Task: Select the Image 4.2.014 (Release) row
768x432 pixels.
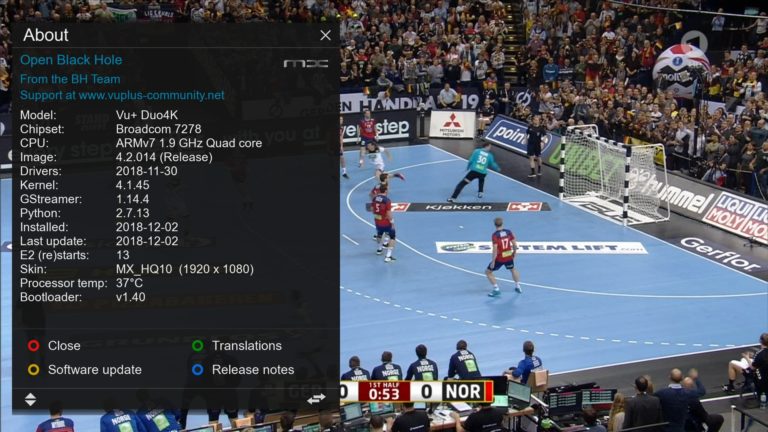Action: [116, 157]
